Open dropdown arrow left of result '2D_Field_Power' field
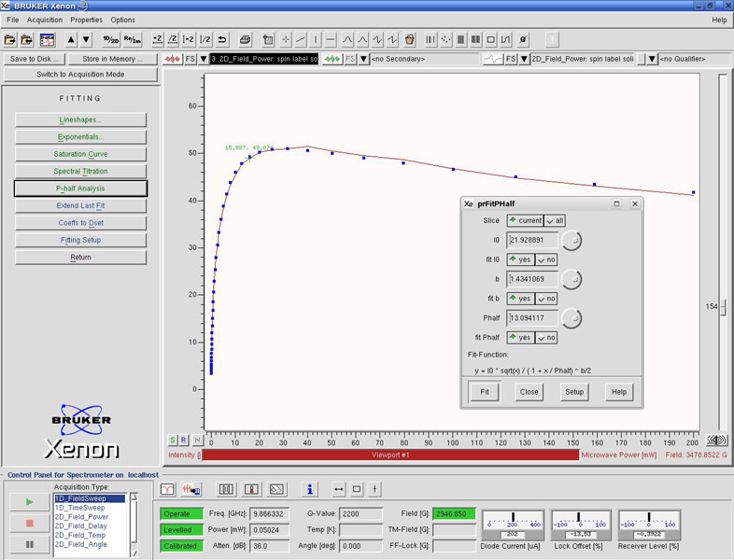Image resolution: width=734 pixels, height=560 pixels. pyautogui.click(x=524, y=59)
